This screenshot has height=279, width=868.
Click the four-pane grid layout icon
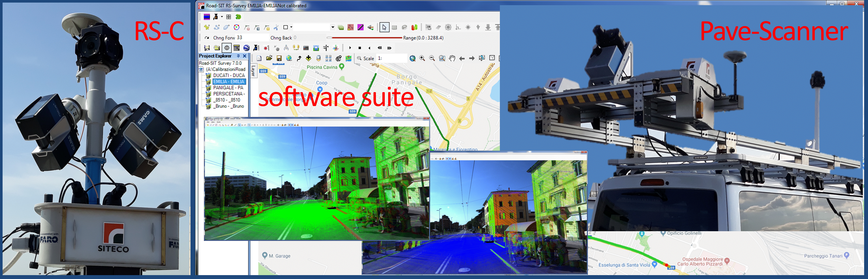pyautogui.click(x=228, y=17)
